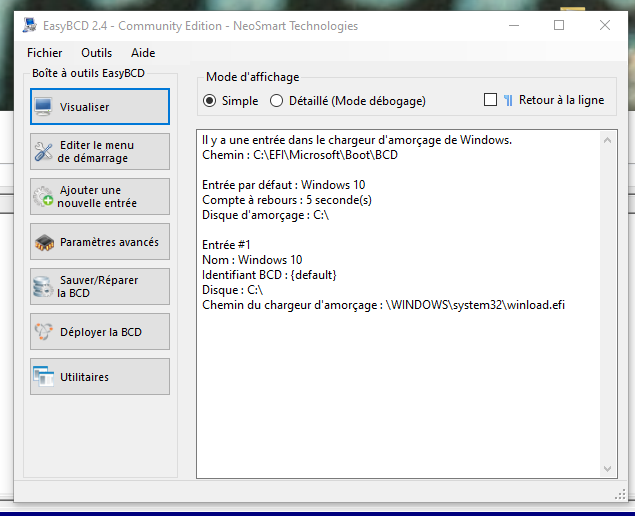The image size is (635, 516).
Task: Click the scroll up arrow in the text area
Action: click(607, 140)
